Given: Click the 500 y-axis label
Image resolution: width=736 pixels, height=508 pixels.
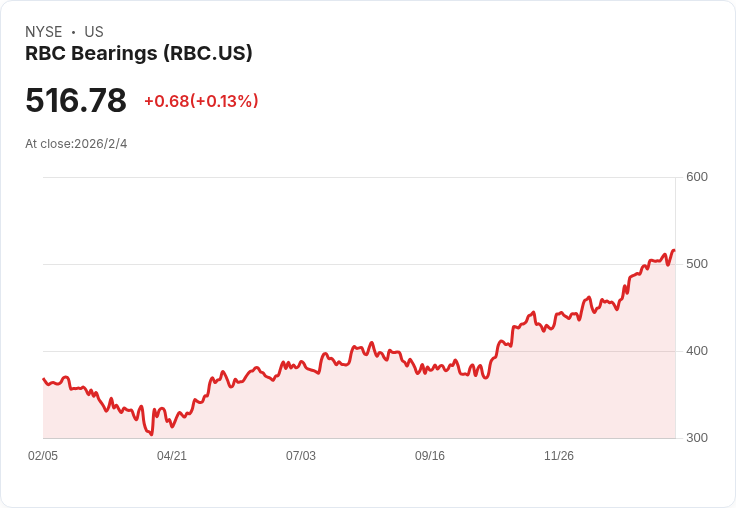Looking at the screenshot, I should [x=697, y=264].
